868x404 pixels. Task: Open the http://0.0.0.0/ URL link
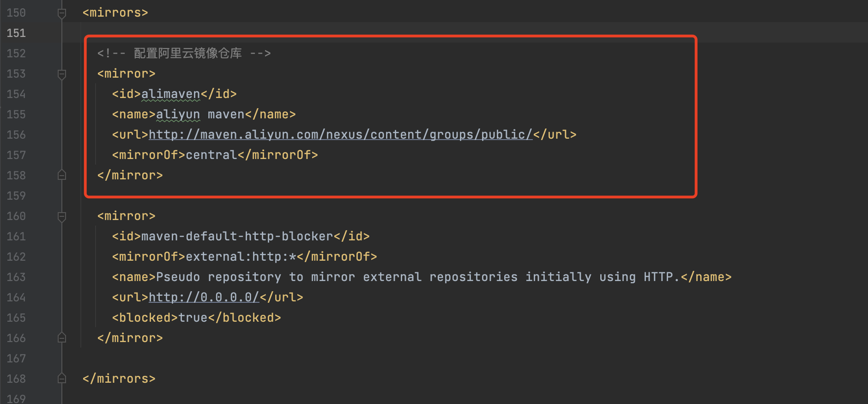(x=204, y=297)
